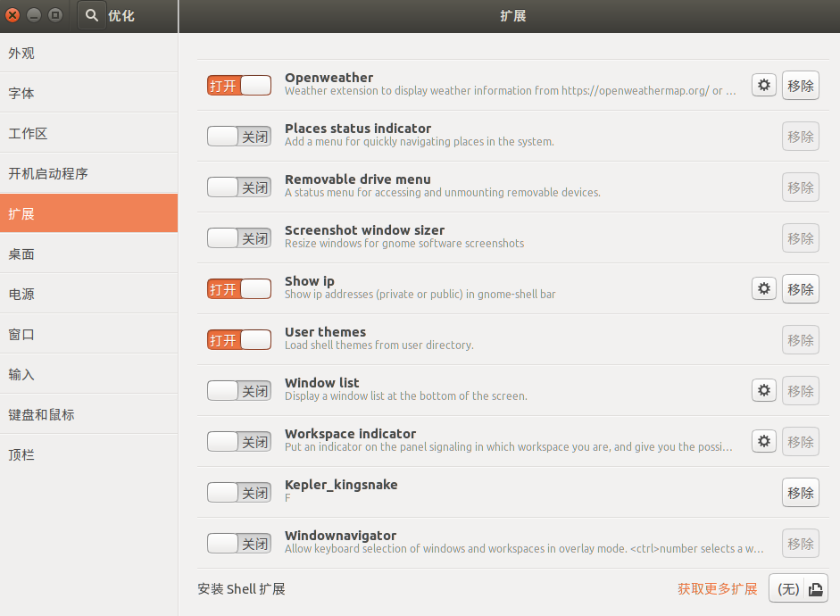Click the Removable drive menu title

[x=358, y=179]
